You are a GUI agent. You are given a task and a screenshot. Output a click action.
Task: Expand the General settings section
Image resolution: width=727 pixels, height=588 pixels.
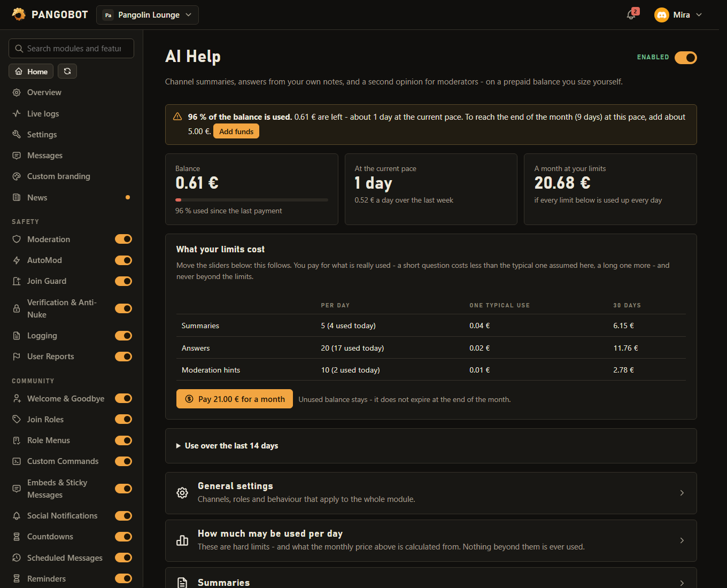point(431,493)
